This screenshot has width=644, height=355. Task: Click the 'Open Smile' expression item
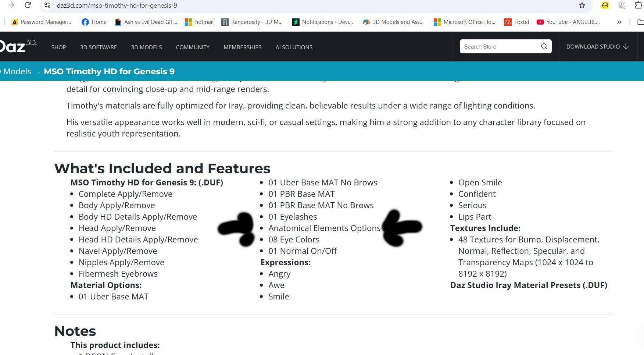point(480,182)
